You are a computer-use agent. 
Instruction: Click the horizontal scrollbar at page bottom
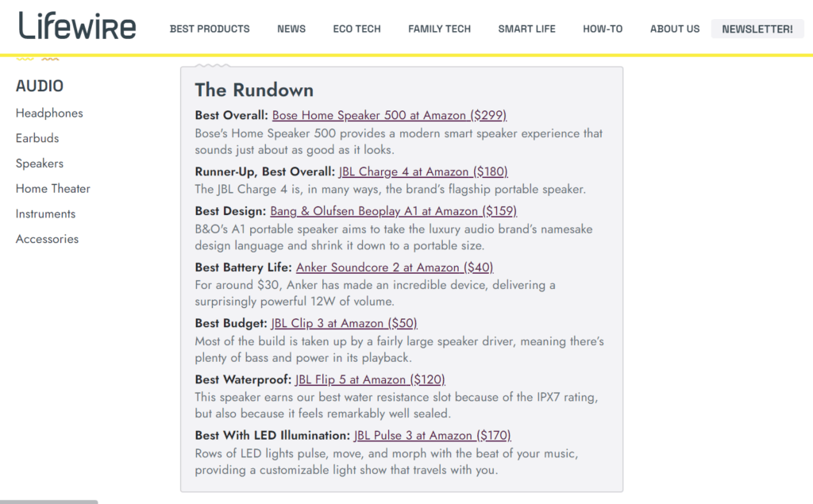48,502
